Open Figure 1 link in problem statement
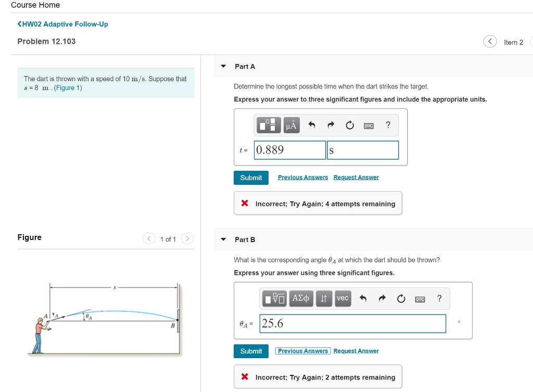This screenshot has height=392, width=533. click(x=67, y=87)
